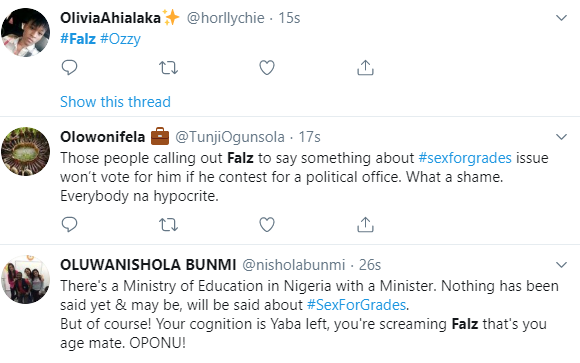Open #sexforgrades hashtag in Olowonifela's tweet

click(465, 158)
